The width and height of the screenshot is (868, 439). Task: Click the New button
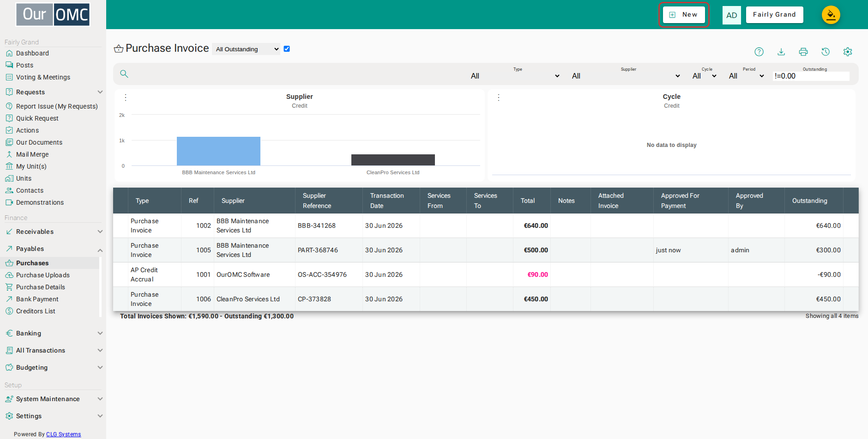[684, 15]
